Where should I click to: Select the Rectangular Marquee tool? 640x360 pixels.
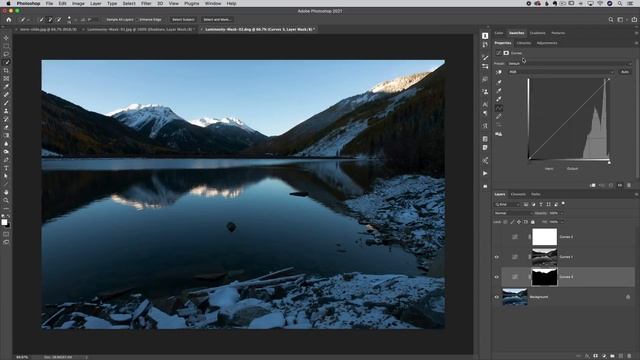click(x=6, y=46)
